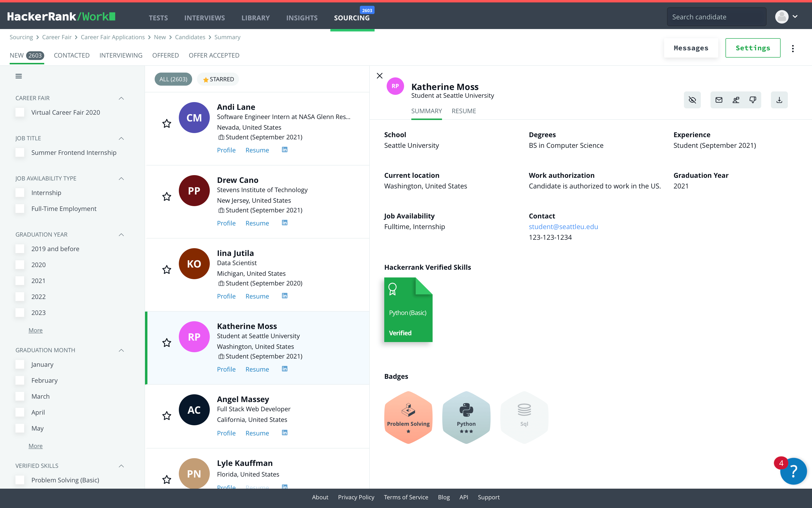Open Privacy Policy footer link
The image size is (812, 508).
pos(356,497)
